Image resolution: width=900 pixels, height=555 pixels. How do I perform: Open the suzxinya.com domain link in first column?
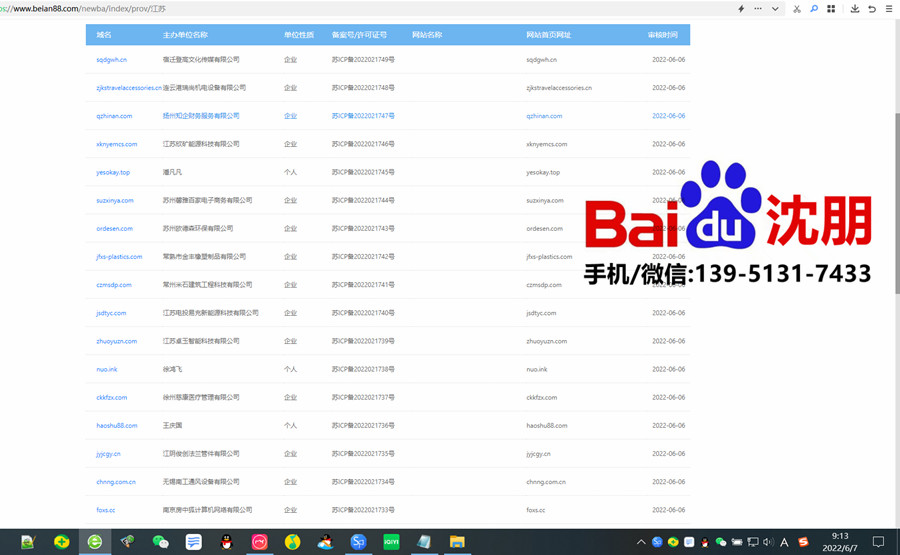pyautogui.click(x=115, y=200)
